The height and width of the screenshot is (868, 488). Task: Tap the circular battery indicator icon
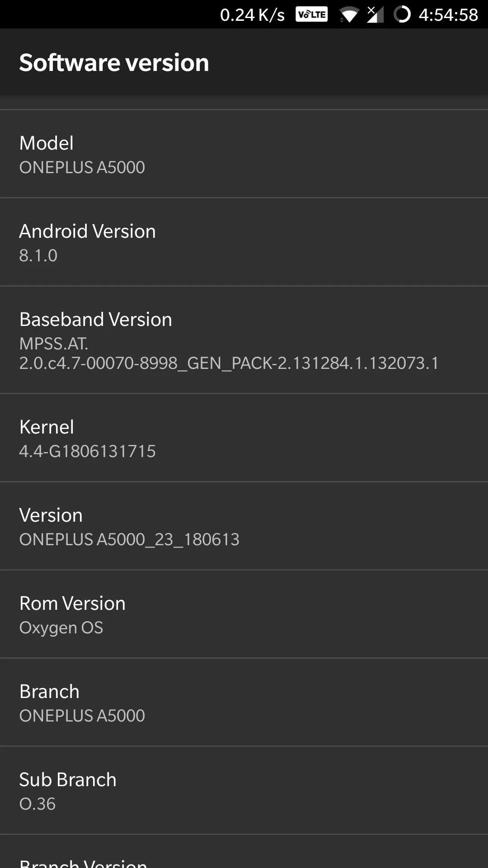coord(402,14)
